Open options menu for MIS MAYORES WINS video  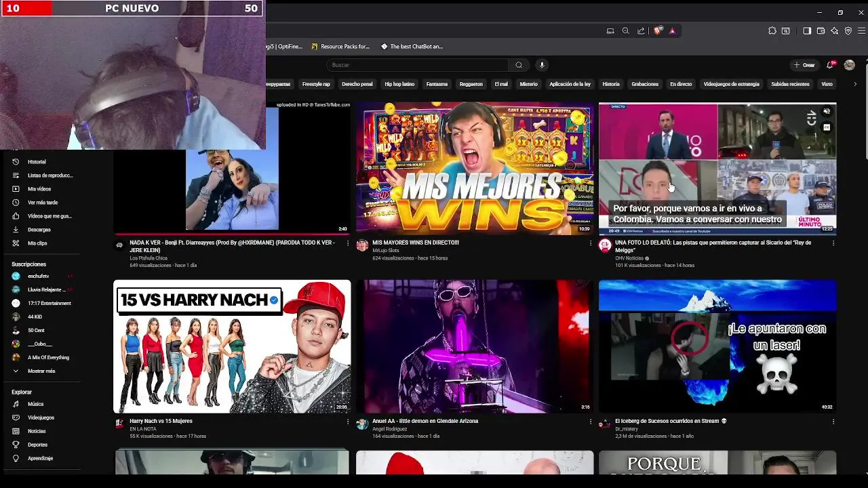click(x=591, y=243)
